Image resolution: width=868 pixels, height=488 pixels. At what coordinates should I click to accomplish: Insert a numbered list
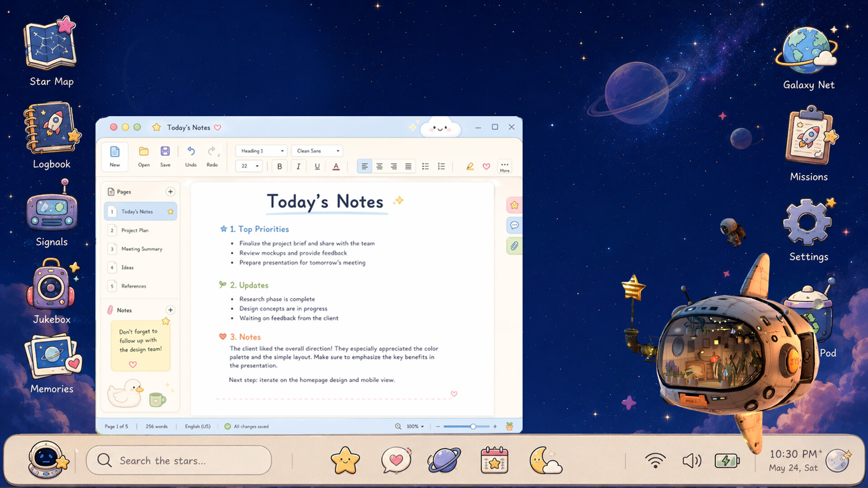click(x=441, y=166)
